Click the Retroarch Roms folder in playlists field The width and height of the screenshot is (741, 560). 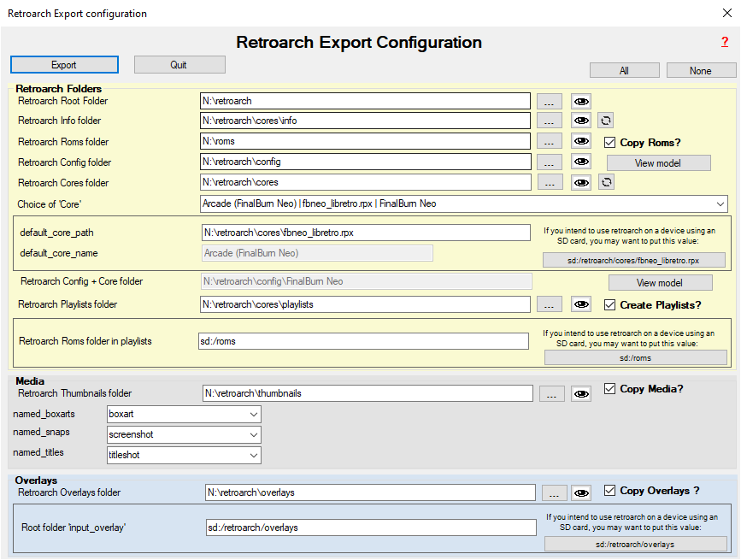click(363, 341)
